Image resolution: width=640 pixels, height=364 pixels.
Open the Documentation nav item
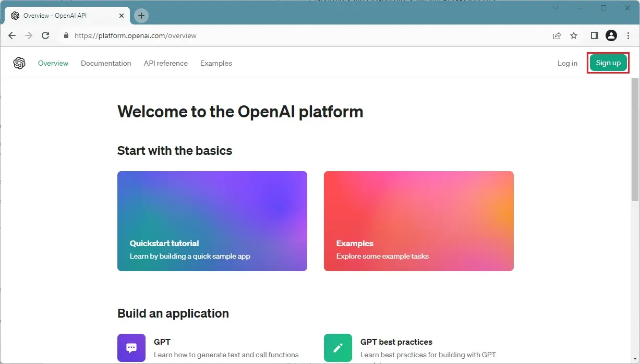click(106, 63)
